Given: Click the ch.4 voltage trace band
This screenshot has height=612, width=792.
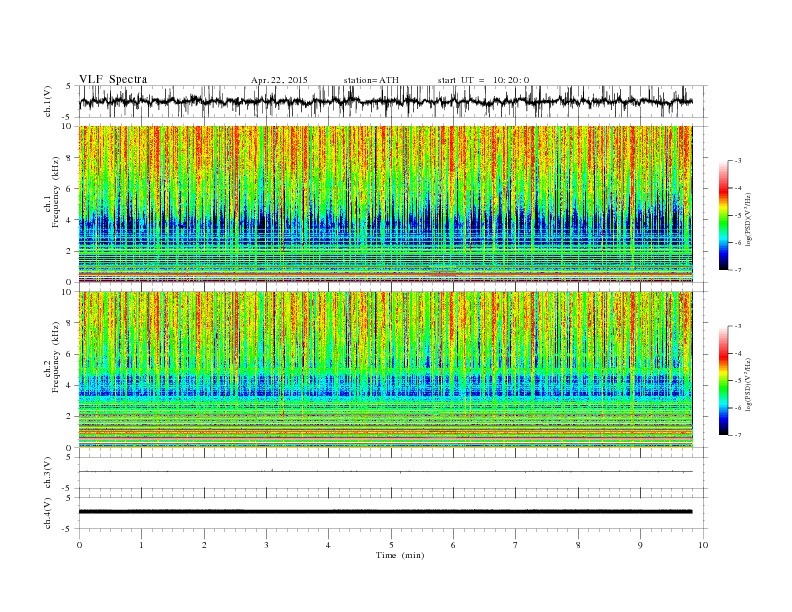Looking at the screenshot, I should [x=385, y=512].
